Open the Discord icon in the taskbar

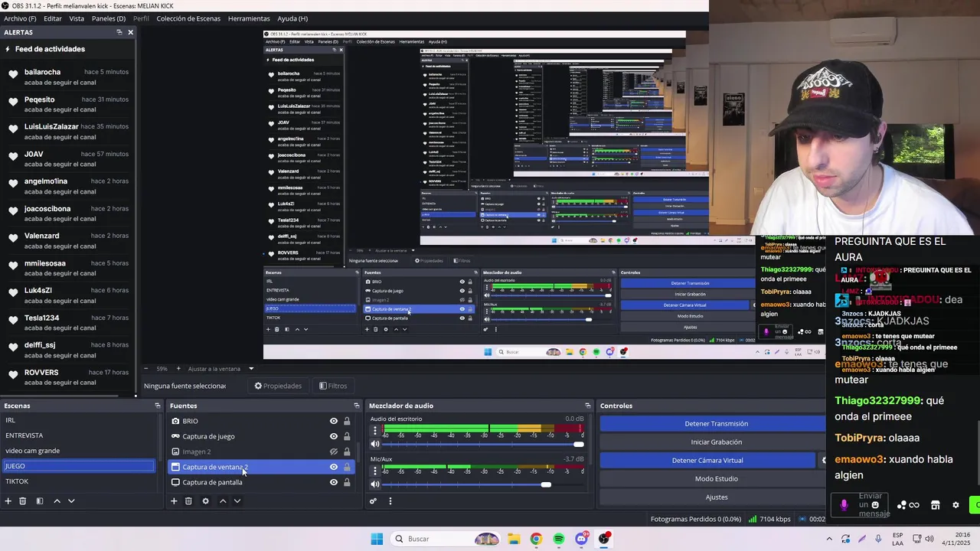[582, 539]
